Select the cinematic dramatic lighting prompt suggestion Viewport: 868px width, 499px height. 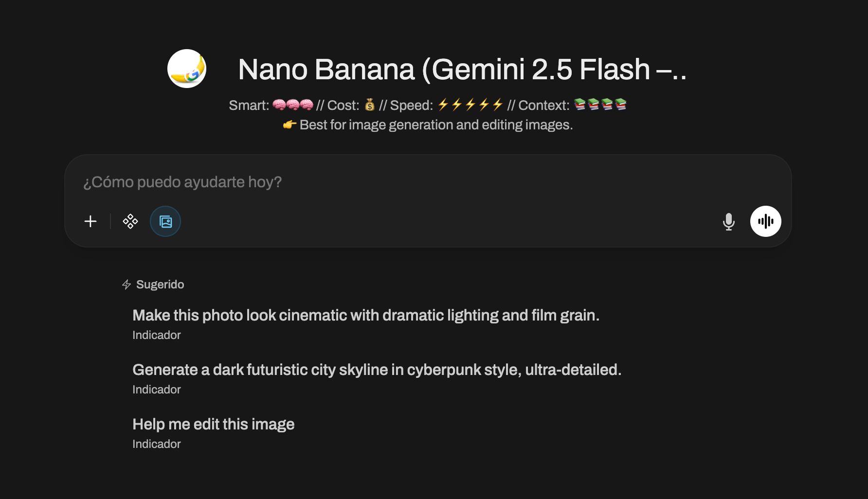[x=365, y=316]
